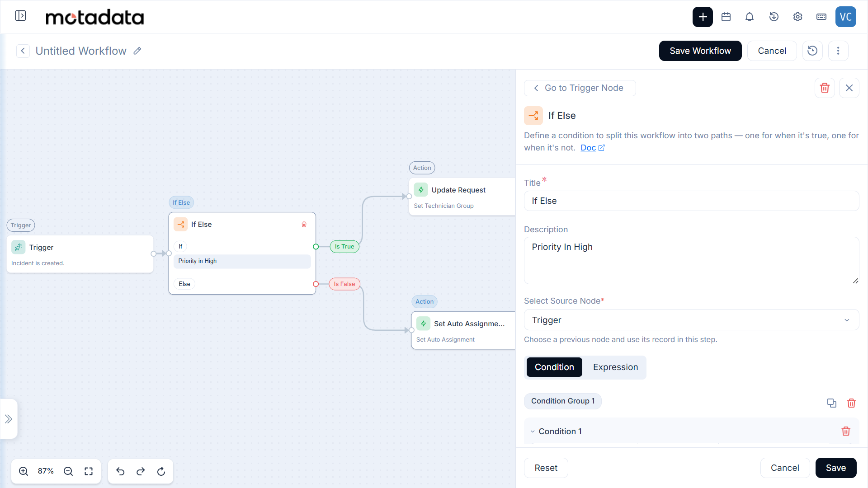Duplicate Condition Group 1

831,403
